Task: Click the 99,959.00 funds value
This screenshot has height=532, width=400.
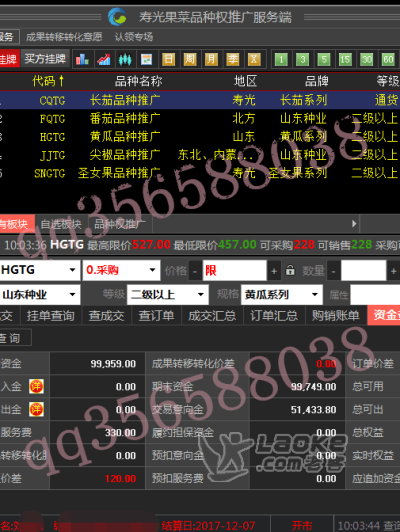Action: (x=113, y=364)
